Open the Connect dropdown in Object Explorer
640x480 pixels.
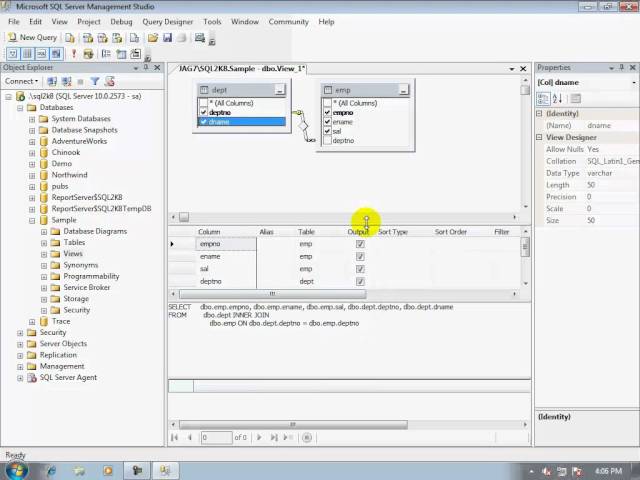point(21,81)
